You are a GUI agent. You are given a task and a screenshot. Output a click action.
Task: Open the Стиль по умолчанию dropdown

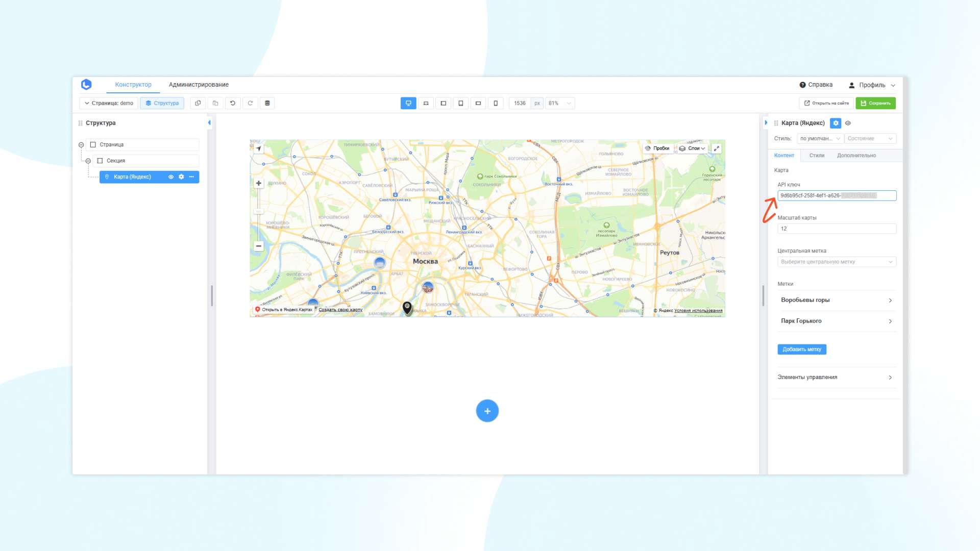click(820, 139)
